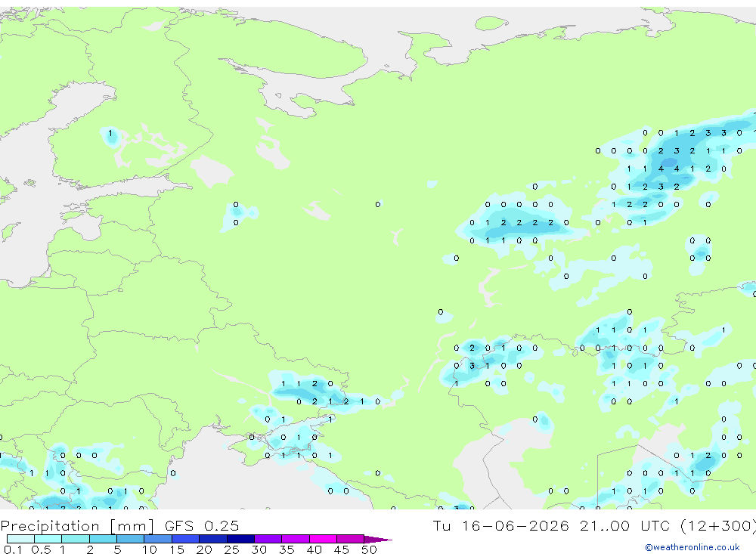Image resolution: width=756 pixels, height=554 pixels.
Task: Click the '0.5' legend scale label
Action: point(41,549)
